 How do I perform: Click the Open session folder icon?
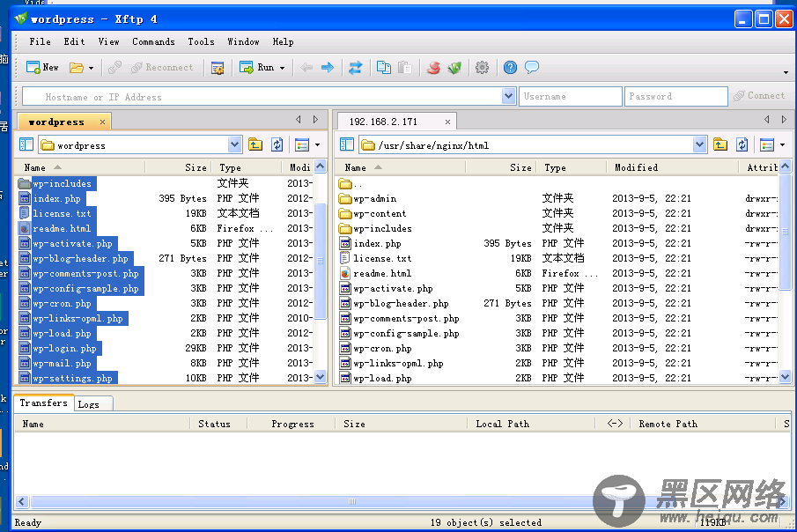(x=77, y=68)
